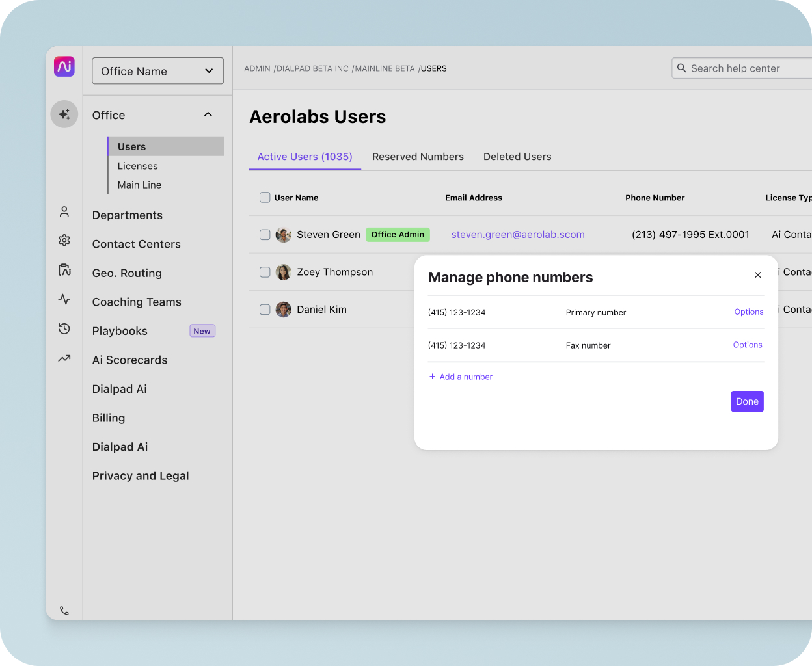Collapse the Office section

pyautogui.click(x=208, y=114)
